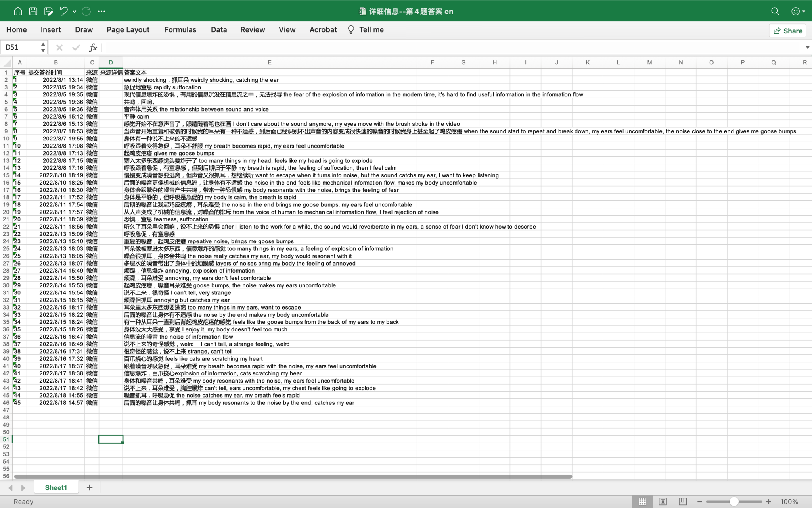This screenshot has width=812, height=508.
Task: Open the undo history dropdown arrow
Action: (x=75, y=12)
